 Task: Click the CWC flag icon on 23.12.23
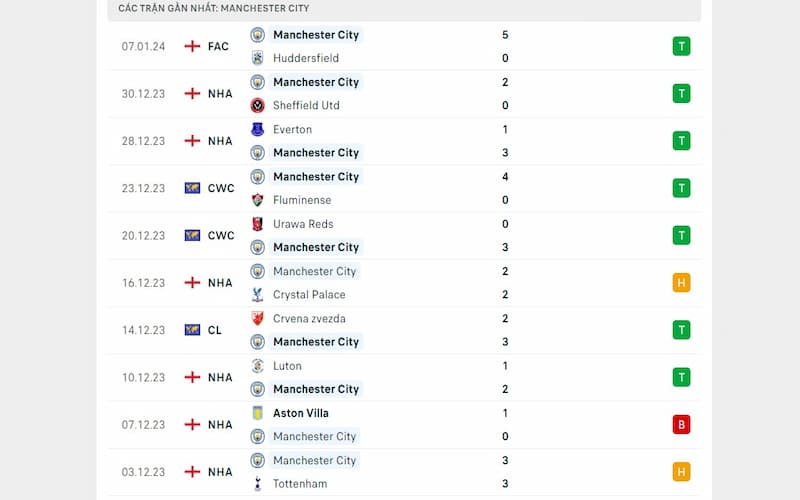tap(192, 188)
